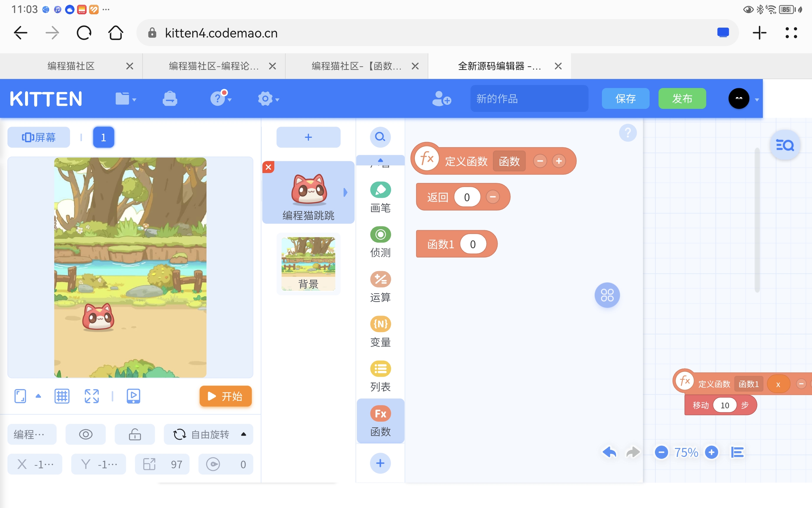Open the 函数 function block category
Image resolution: width=812 pixels, height=508 pixels.
tap(381, 421)
